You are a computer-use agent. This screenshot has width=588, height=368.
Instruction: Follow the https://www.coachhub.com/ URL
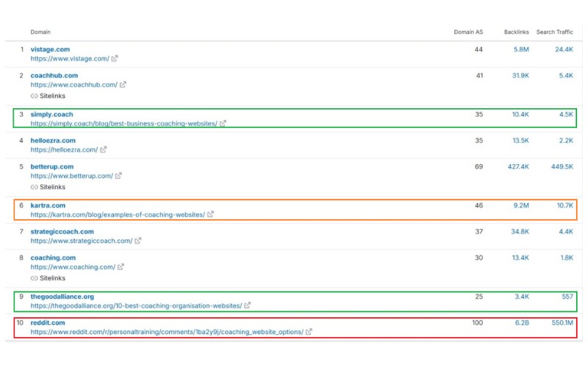(x=74, y=85)
